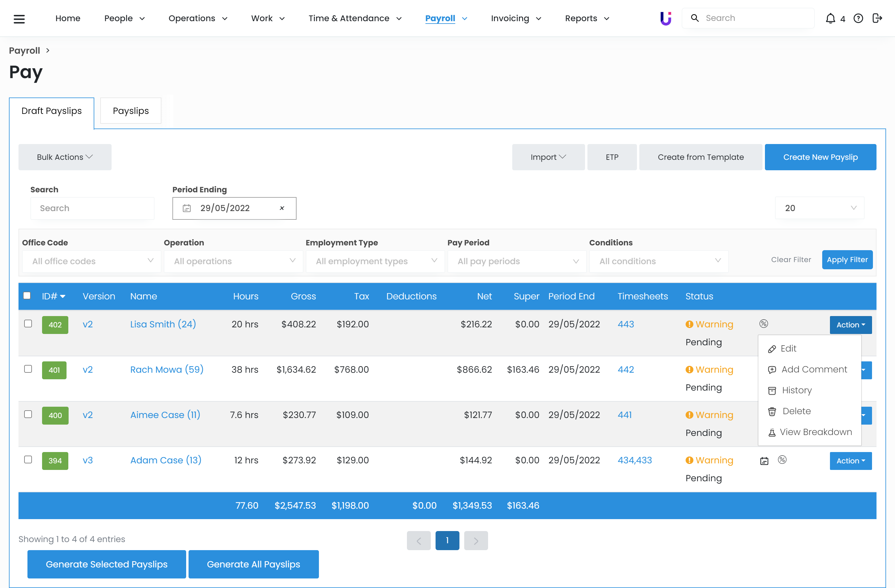
Task: Select the checkbox for Rach Mowa row
Action: (x=28, y=369)
